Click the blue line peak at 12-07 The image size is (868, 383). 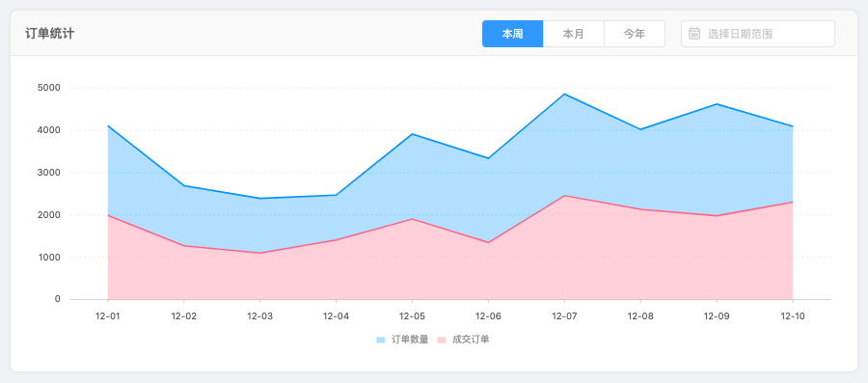pos(564,95)
